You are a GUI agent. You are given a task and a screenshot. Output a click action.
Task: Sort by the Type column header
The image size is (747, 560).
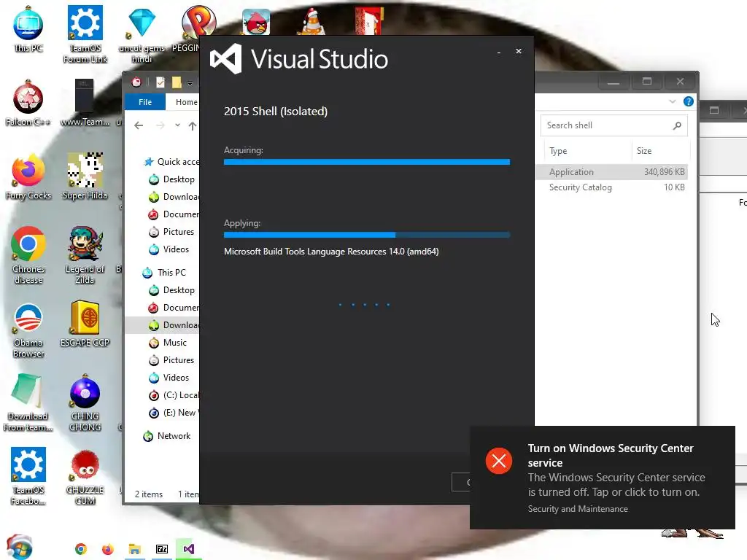(x=587, y=151)
